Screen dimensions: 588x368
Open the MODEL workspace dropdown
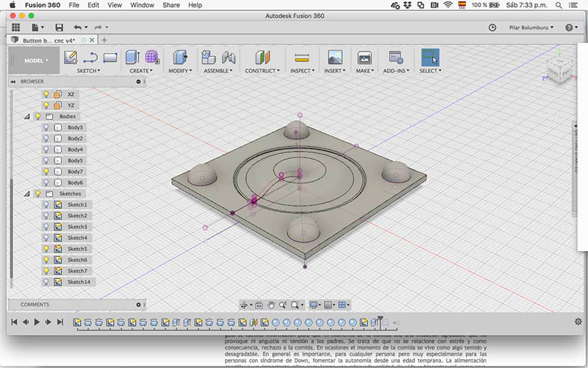tap(34, 60)
